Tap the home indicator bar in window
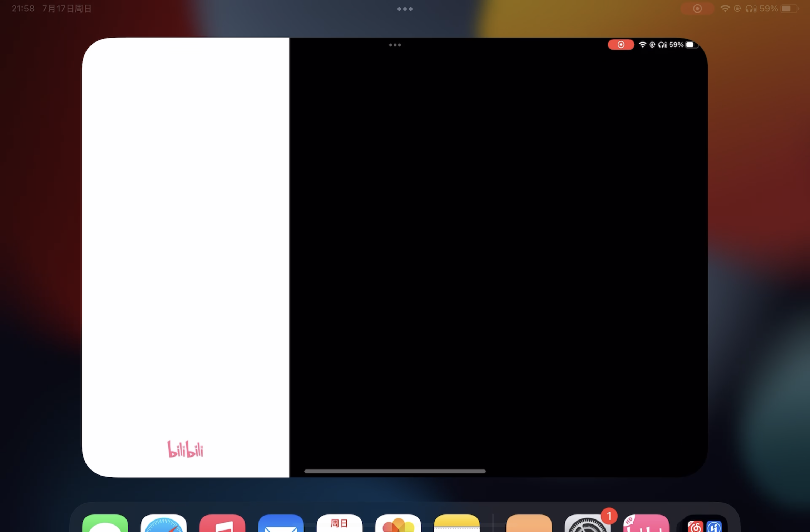Viewport: 810px width, 532px height. pyautogui.click(x=395, y=471)
